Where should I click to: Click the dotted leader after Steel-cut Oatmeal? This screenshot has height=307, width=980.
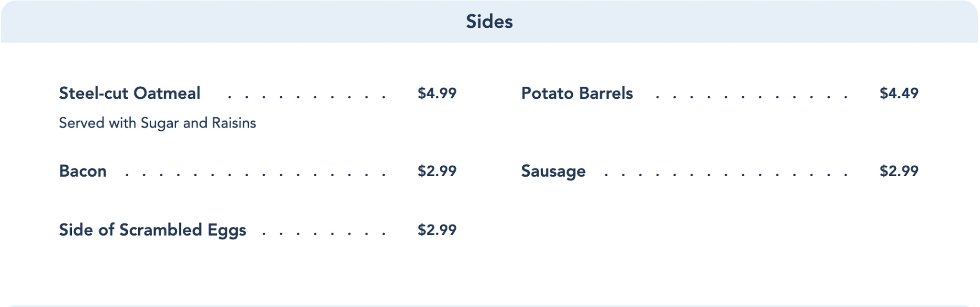pyautogui.click(x=306, y=97)
